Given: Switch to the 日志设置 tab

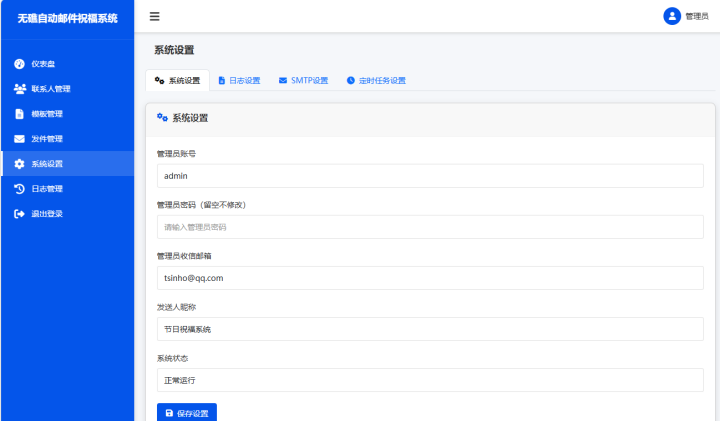Looking at the screenshot, I should coord(239,80).
